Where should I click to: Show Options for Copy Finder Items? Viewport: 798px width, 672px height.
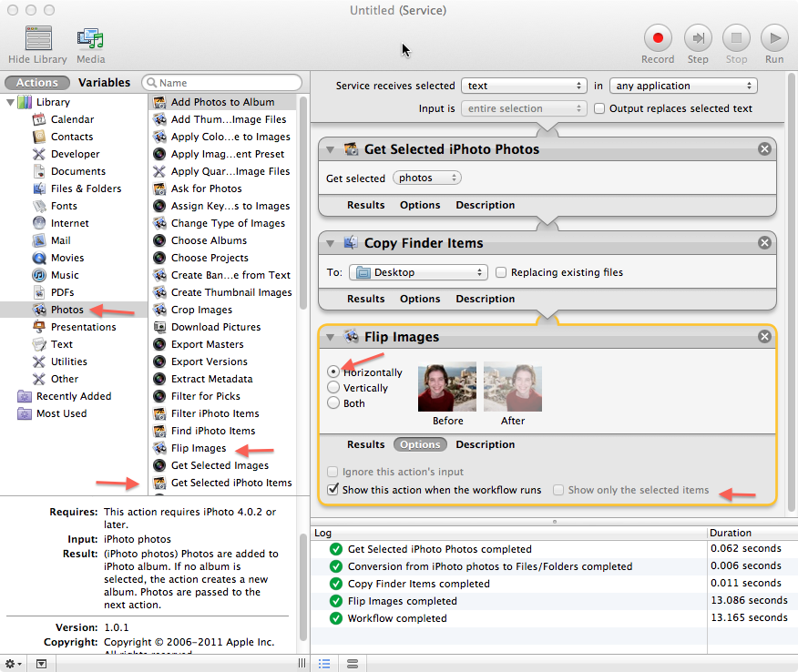coord(420,299)
